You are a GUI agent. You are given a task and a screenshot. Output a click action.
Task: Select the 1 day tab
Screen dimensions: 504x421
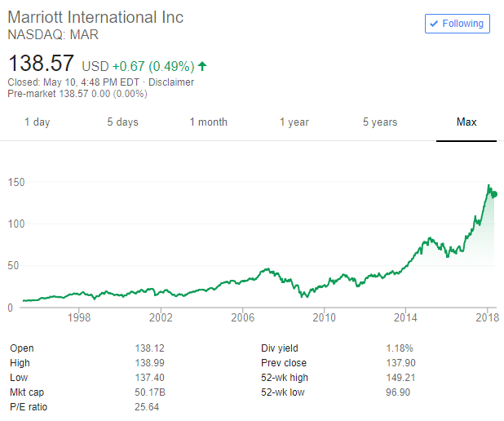pos(37,122)
